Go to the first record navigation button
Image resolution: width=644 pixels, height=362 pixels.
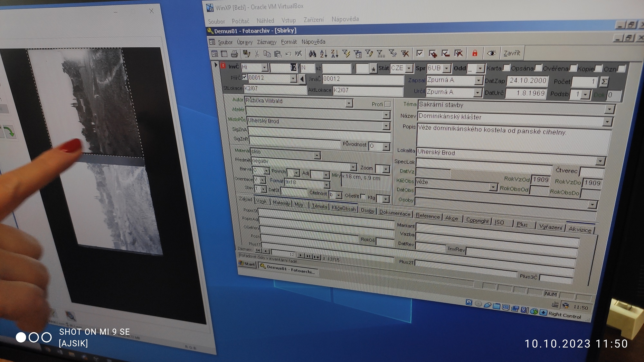pyautogui.click(x=258, y=250)
